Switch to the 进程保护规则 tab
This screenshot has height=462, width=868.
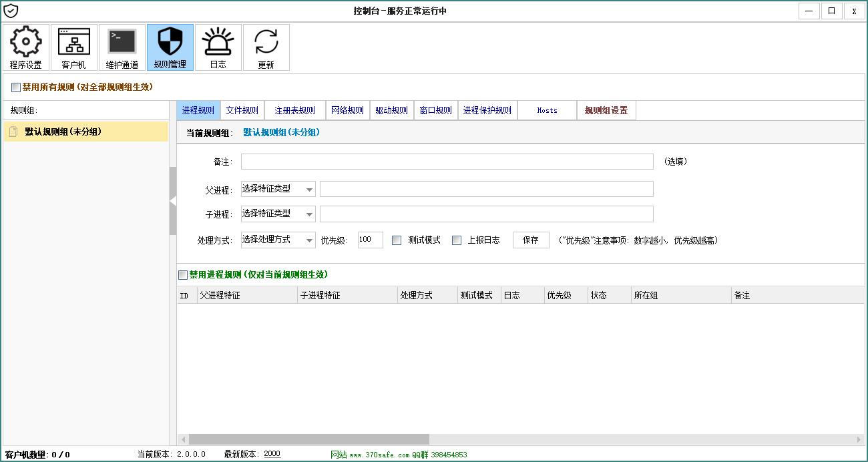click(487, 111)
